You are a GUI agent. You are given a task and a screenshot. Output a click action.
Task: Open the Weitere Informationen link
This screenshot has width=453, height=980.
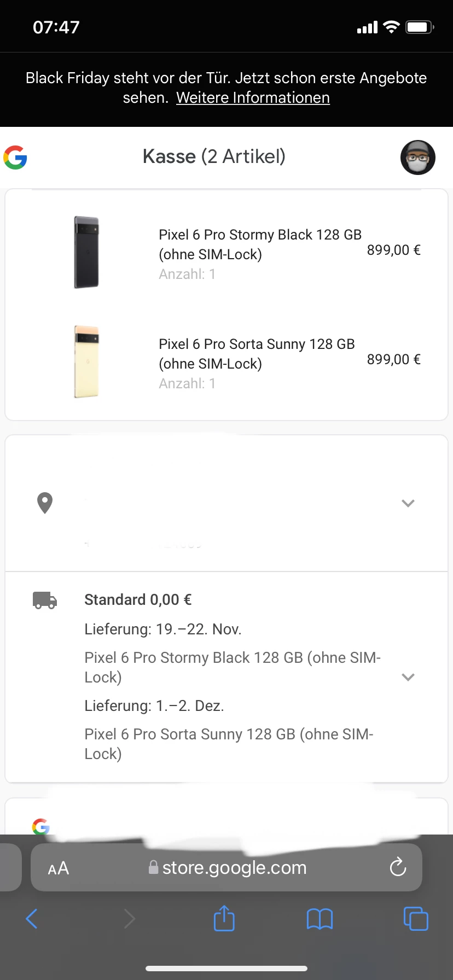tap(253, 98)
